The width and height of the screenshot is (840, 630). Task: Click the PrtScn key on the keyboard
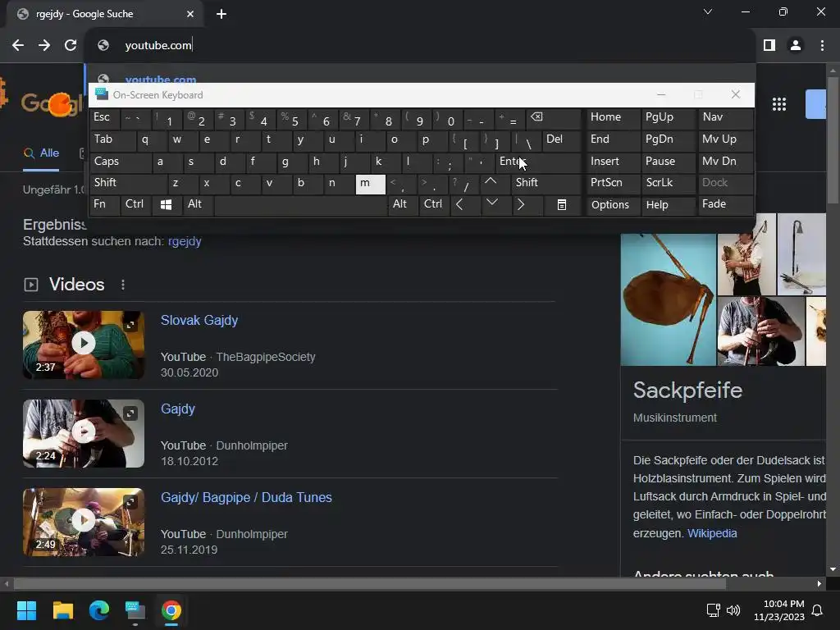(613, 183)
